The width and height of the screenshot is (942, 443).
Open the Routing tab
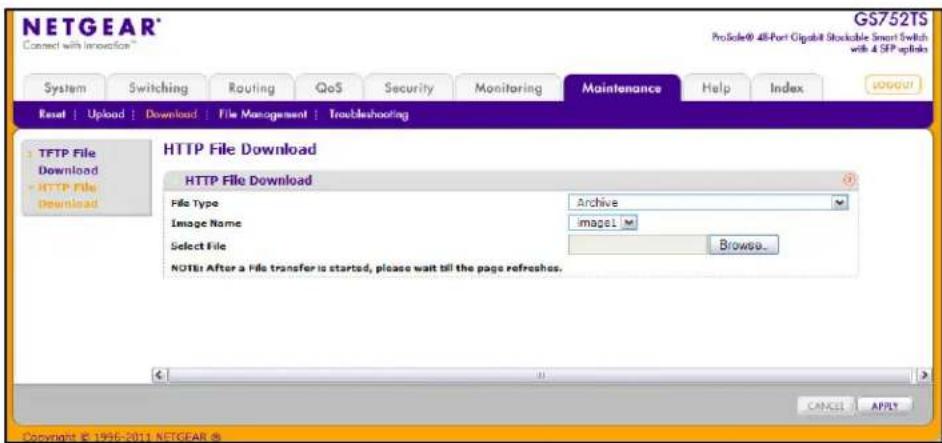pyautogui.click(x=251, y=88)
